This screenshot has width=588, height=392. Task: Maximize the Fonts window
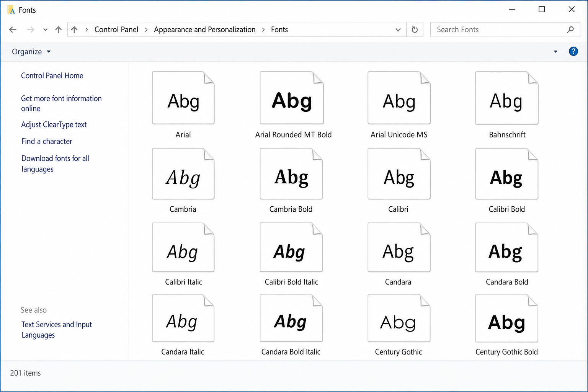[542, 9]
